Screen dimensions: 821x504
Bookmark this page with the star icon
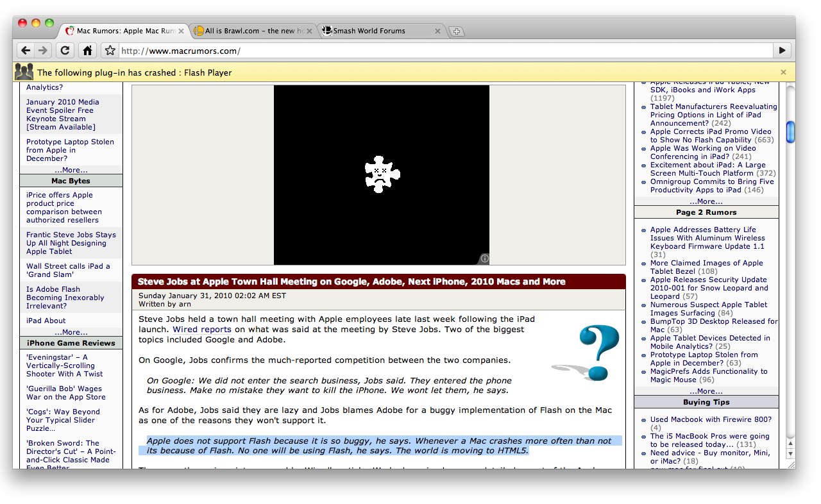pos(110,50)
